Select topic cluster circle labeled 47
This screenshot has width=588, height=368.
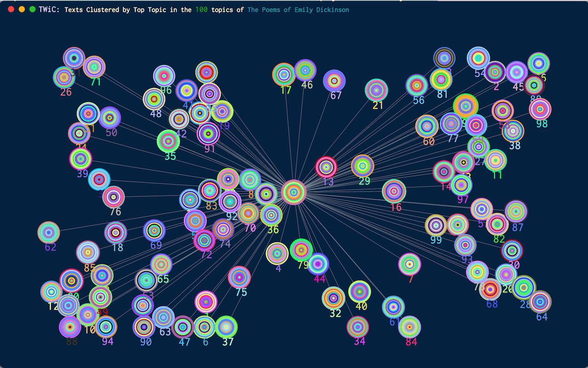click(x=183, y=327)
